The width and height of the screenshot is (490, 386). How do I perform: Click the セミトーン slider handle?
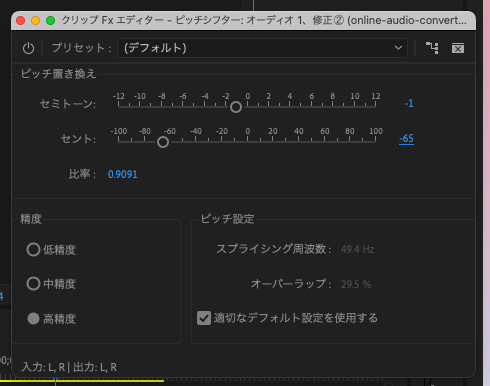[x=236, y=107]
